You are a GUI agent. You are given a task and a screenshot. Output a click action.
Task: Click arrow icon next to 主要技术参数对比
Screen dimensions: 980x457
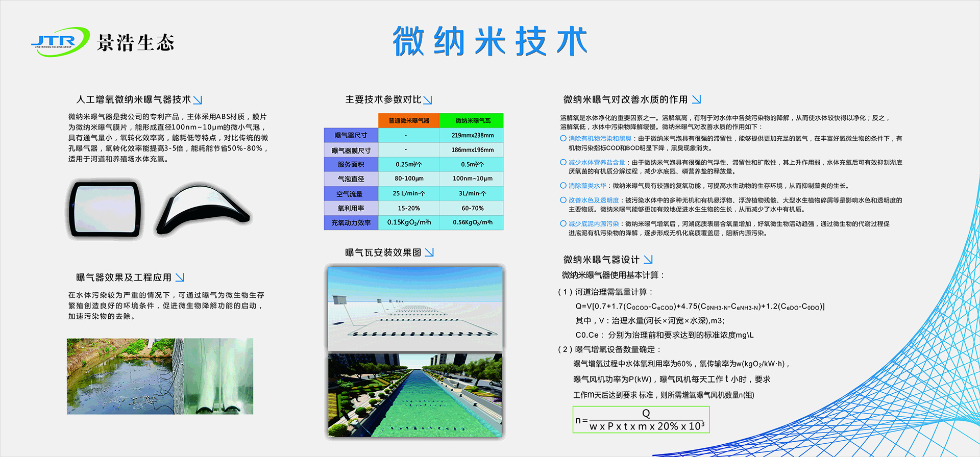click(x=428, y=100)
